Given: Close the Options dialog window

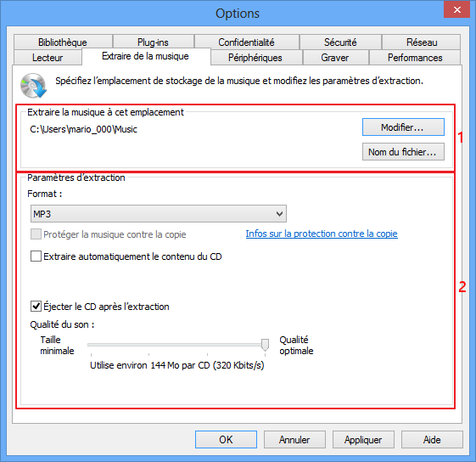Looking at the screenshot, I should pos(456,9).
